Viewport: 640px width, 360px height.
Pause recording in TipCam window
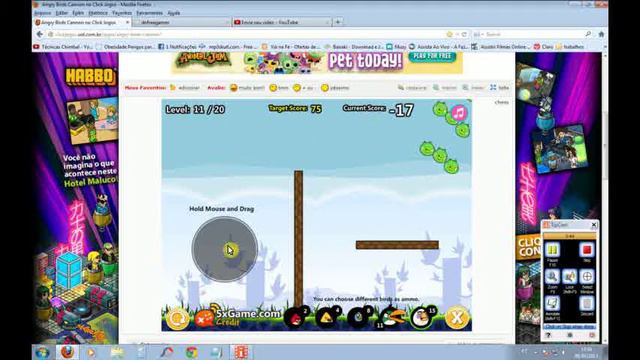tap(552, 250)
